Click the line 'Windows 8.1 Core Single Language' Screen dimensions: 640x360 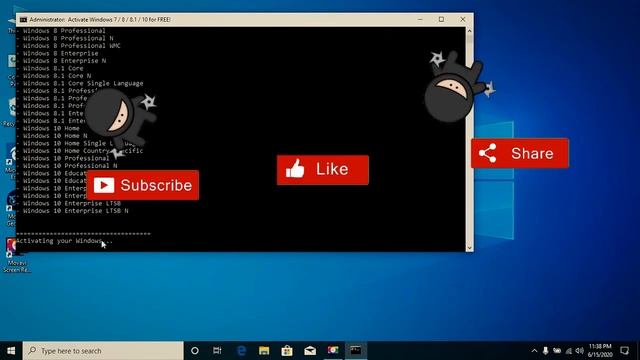[x=83, y=83]
